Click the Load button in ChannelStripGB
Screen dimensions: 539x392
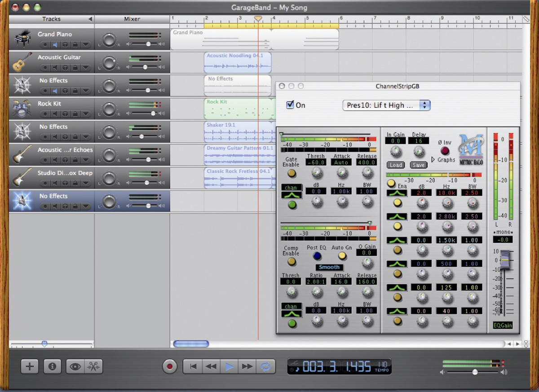(x=396, y=165)
